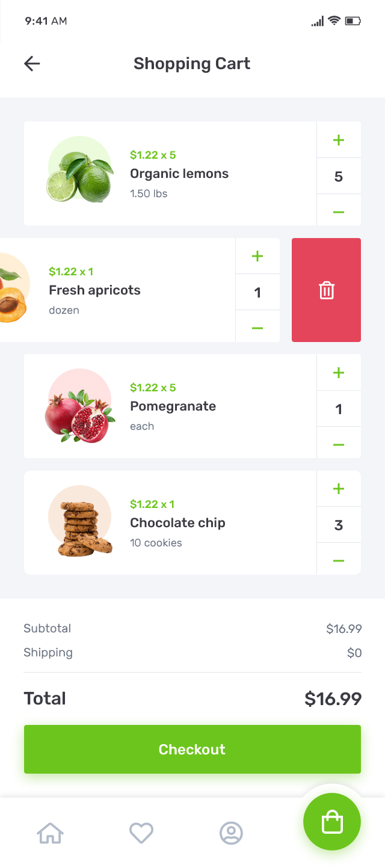Increase the Organic lemons quantity

pos(339,139)
